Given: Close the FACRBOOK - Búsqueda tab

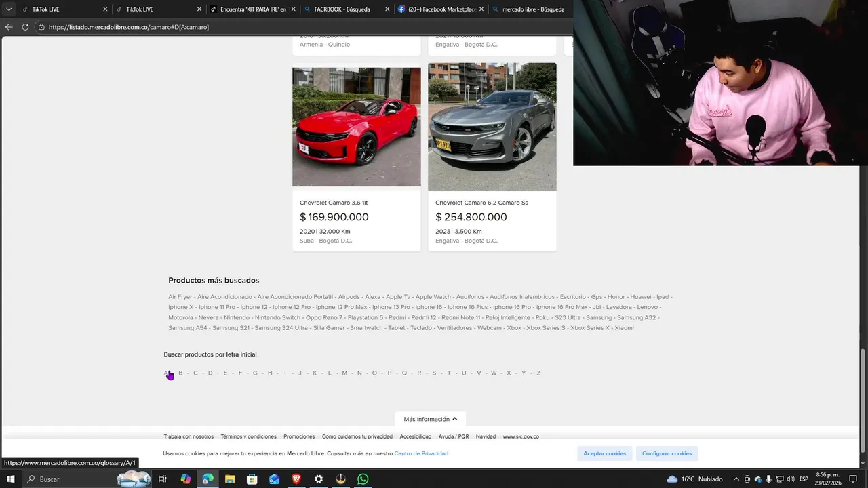Looking at the screenshot, I should (x=387, y=9).
